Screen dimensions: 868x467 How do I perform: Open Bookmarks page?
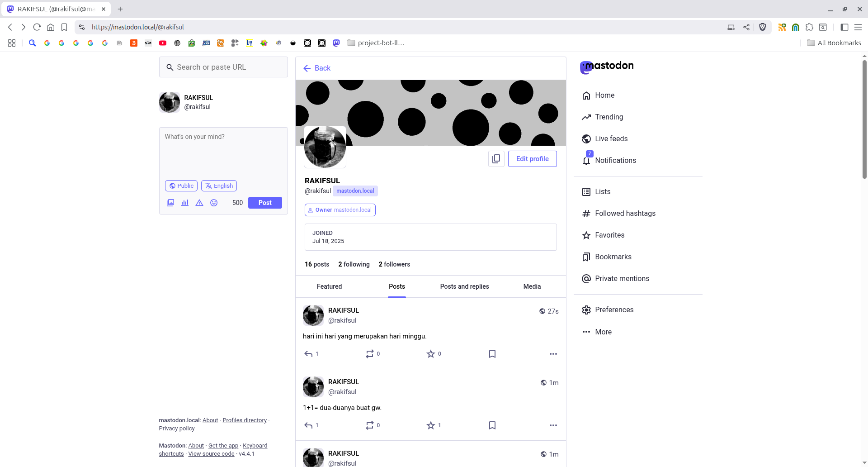607,257
